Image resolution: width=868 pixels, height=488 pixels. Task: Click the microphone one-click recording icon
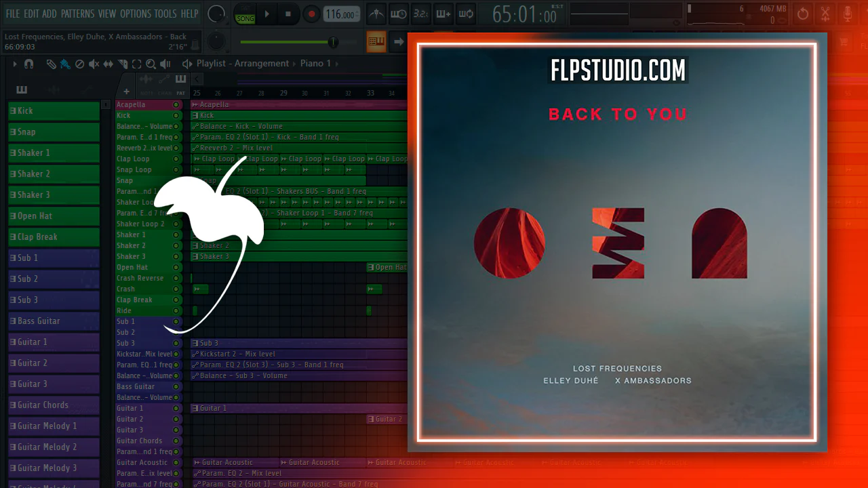coord(848,14)
